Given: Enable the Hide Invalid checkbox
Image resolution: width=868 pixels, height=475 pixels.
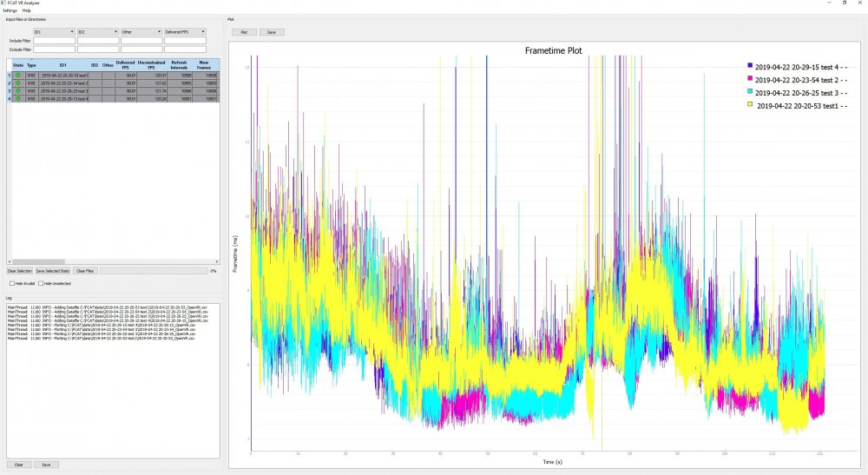Looking at the screenshot, I should 11,283.
